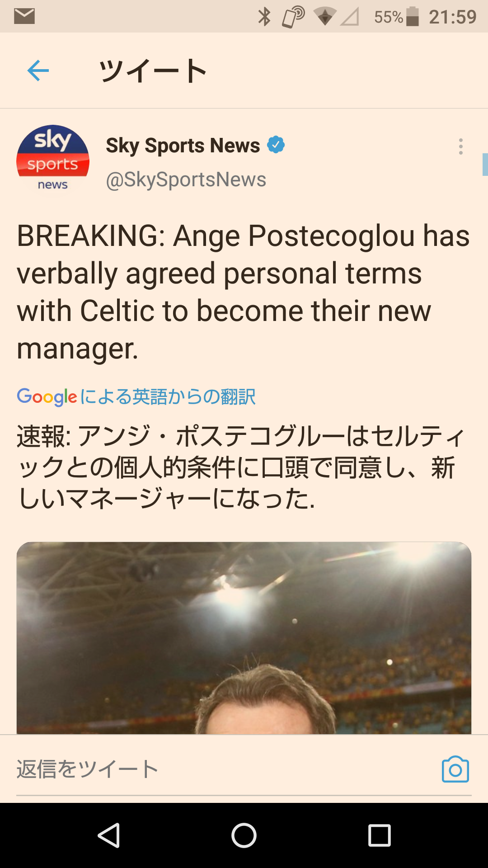The image size is (488, 868).
Task: Tap the ツイート header title
Action: (x=153, y=71)
